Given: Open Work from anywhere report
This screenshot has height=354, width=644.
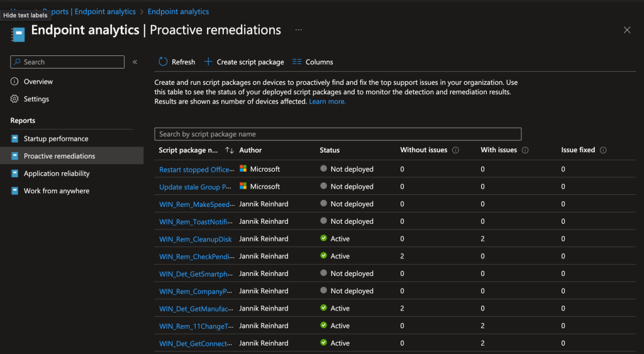Looking at the screenshot, I should (x=57, y=191).
